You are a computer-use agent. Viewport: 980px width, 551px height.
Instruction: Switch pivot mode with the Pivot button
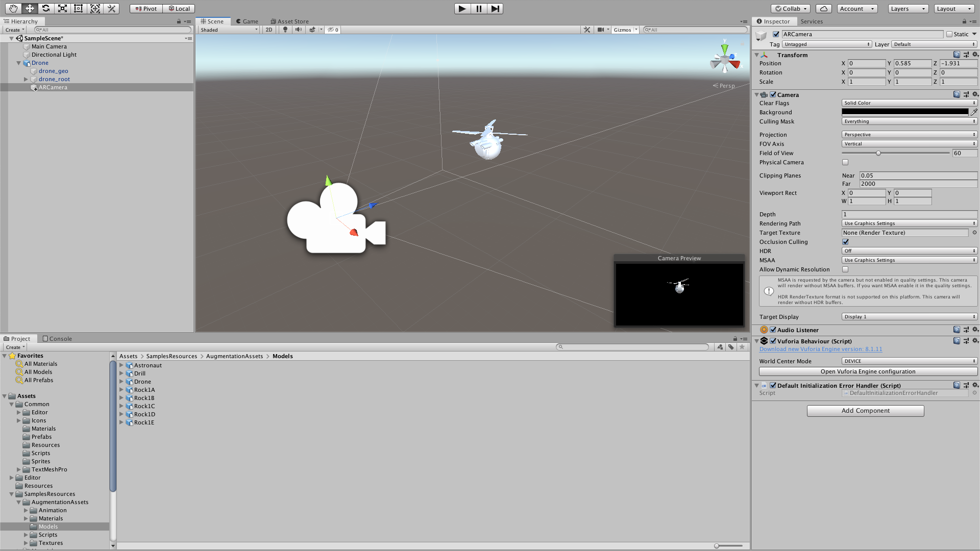[145, 9]
